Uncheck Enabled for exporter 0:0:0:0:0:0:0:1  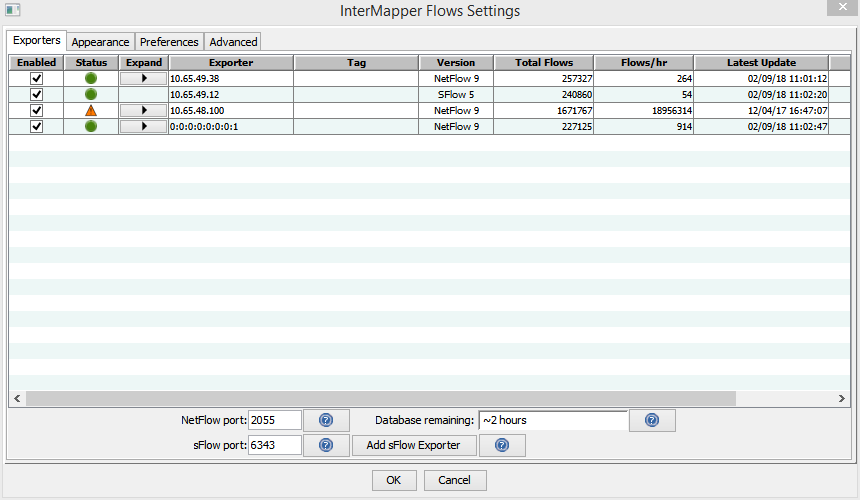coord(36,126)
